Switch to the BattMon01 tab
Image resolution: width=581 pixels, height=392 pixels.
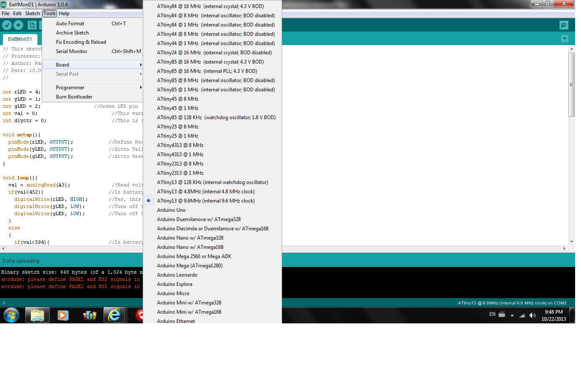(20, 39)
